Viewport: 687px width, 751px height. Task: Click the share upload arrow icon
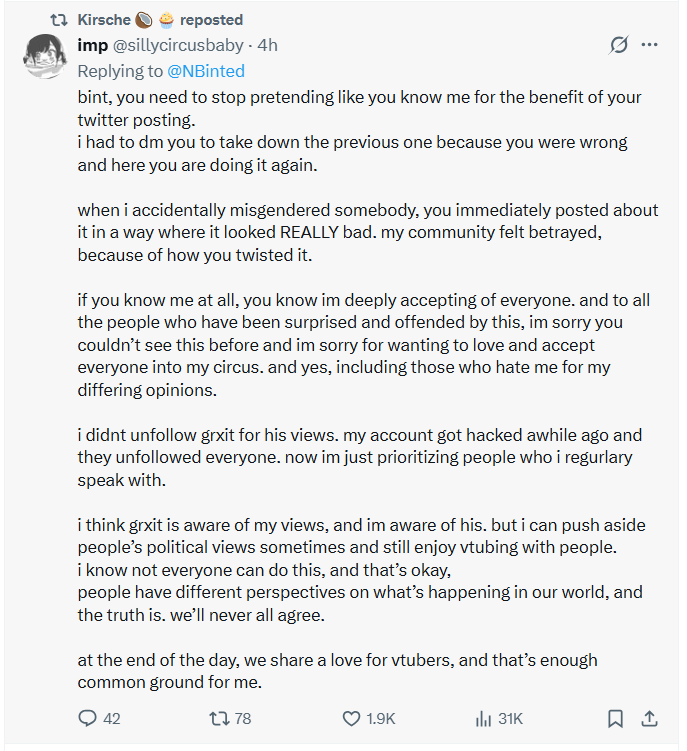[649, 718]
